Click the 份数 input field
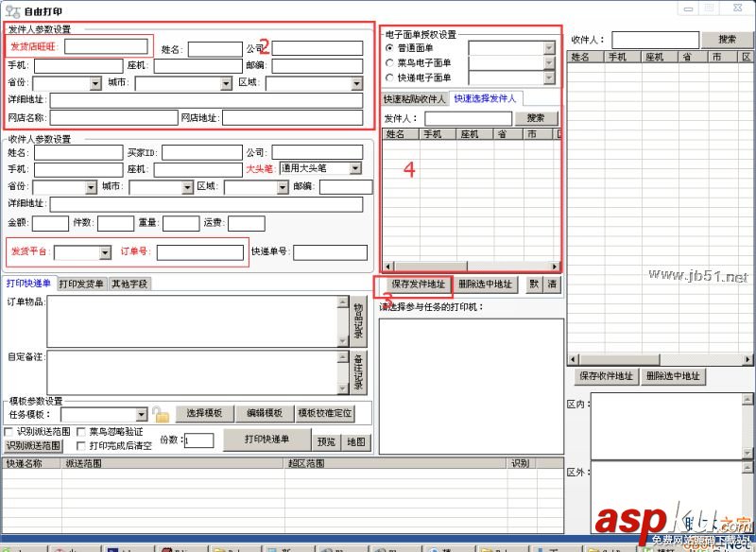The height and width of the screenshot is (552, 756). tap(199, 440)
